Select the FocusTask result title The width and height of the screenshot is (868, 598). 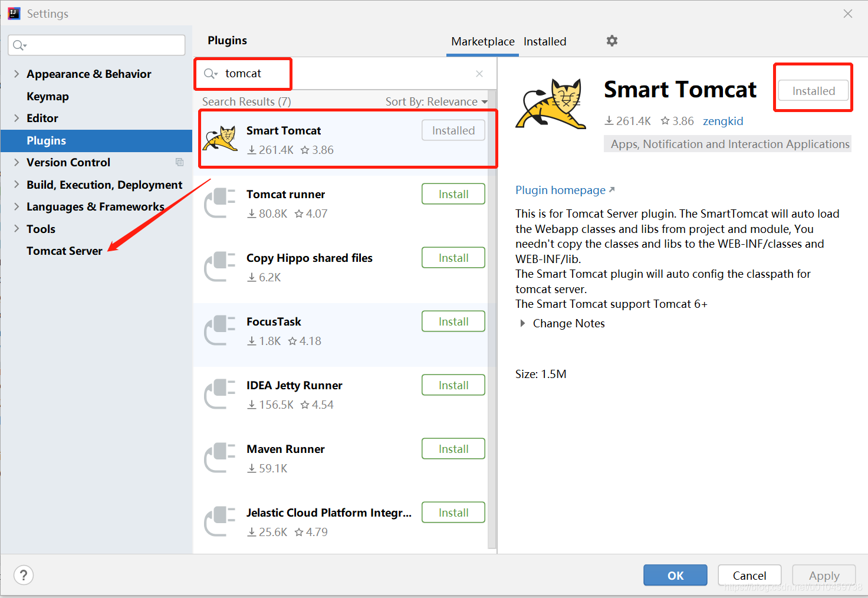pyautogui.click(x=274, y=321)
